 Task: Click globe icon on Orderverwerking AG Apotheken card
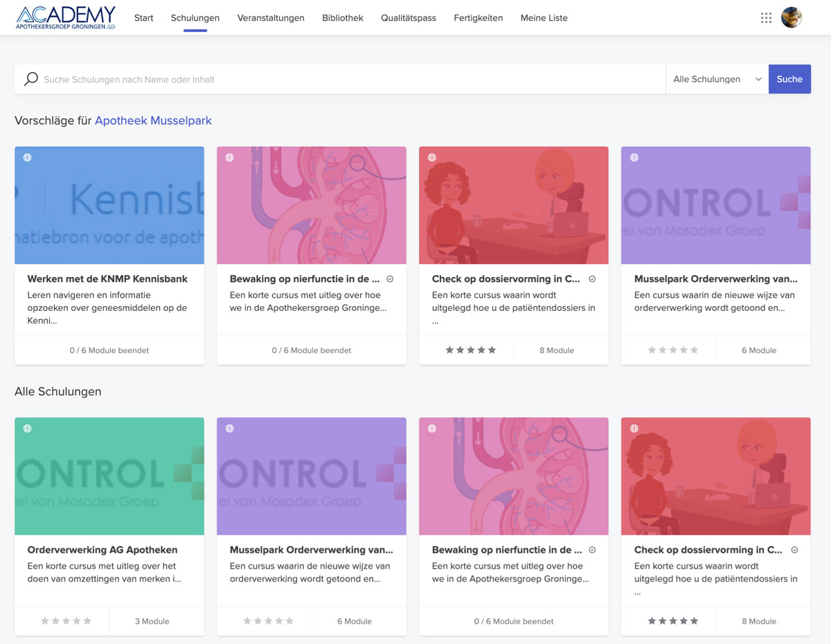tap(28, 428)
